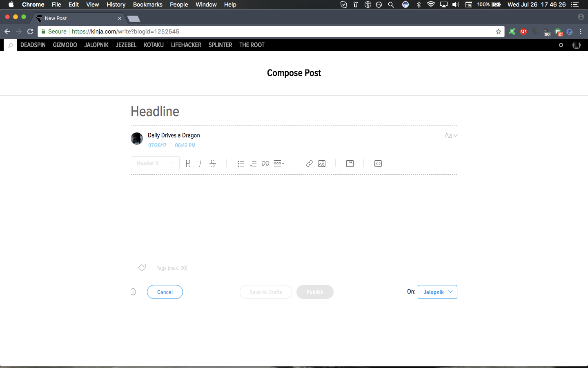This screenshot has height=368, width=588.
Task: Click the 06:42 PM time link
Action: tap(185, 145)
